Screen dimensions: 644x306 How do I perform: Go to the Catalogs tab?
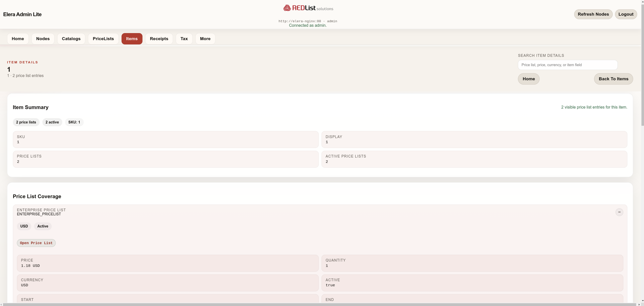[x=71, y=39]
